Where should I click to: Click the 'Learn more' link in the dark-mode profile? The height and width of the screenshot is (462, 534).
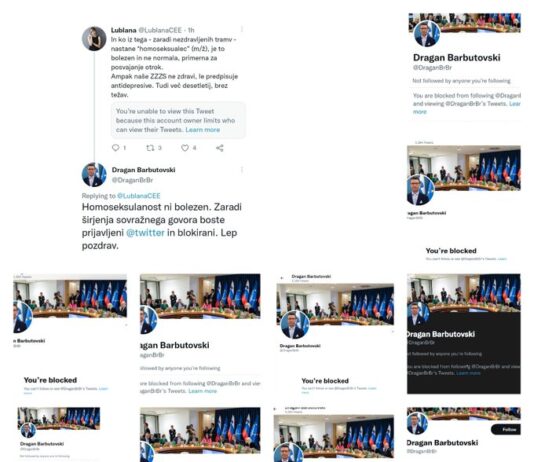[x=468, y=373]
